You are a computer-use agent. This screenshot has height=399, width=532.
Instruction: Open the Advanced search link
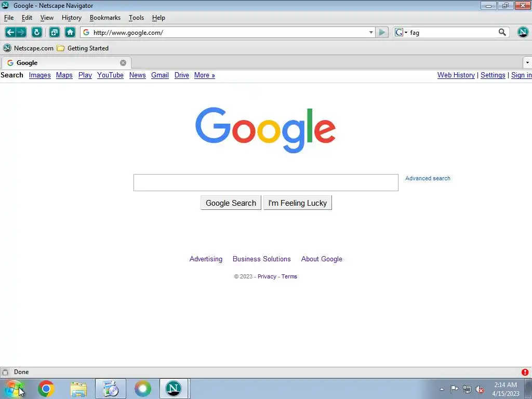[428, 179]
